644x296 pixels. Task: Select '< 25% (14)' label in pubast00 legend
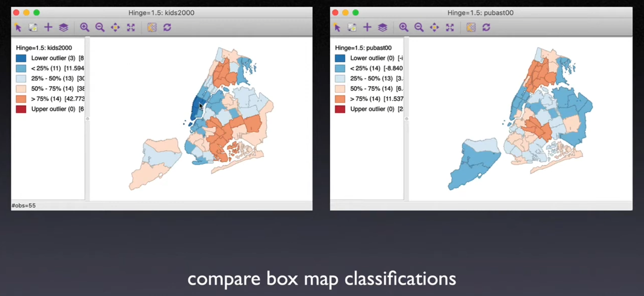point(365,68)
